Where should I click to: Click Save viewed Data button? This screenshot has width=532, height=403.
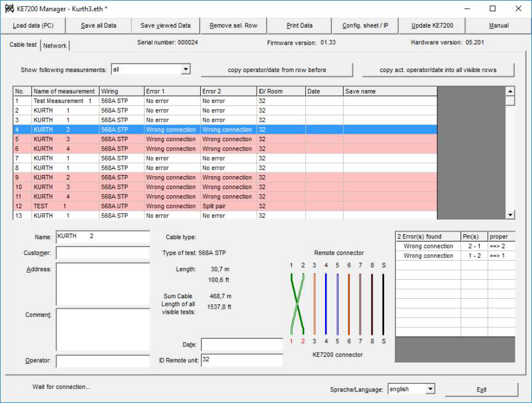(x=166, y=25)
